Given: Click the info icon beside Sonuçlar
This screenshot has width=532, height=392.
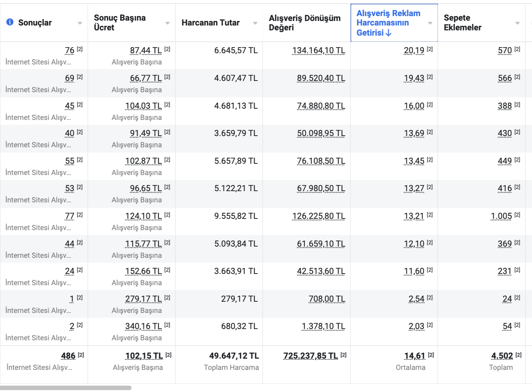Looking at the screenshot, I should point(10,22).
